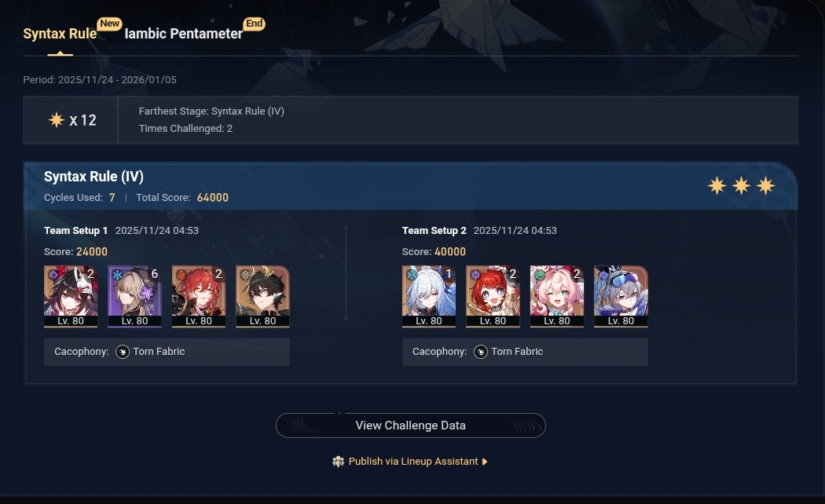Click the End badge on Iambic Pentameter
The height and width of the screenshot is (504, 825).
254,24
